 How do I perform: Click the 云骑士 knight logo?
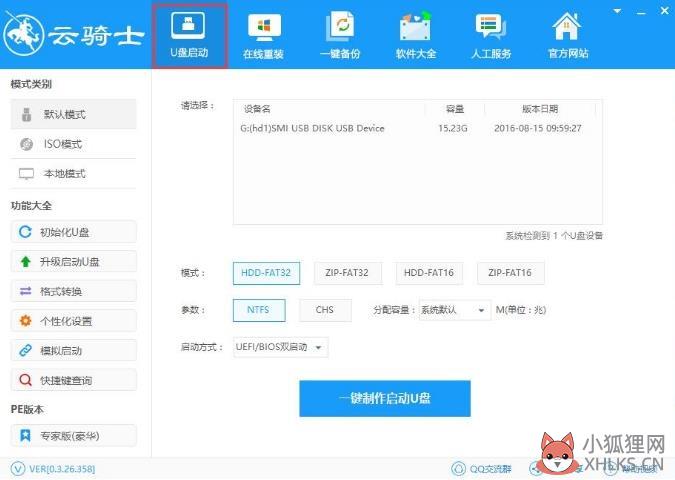click(x=24, y=35)
